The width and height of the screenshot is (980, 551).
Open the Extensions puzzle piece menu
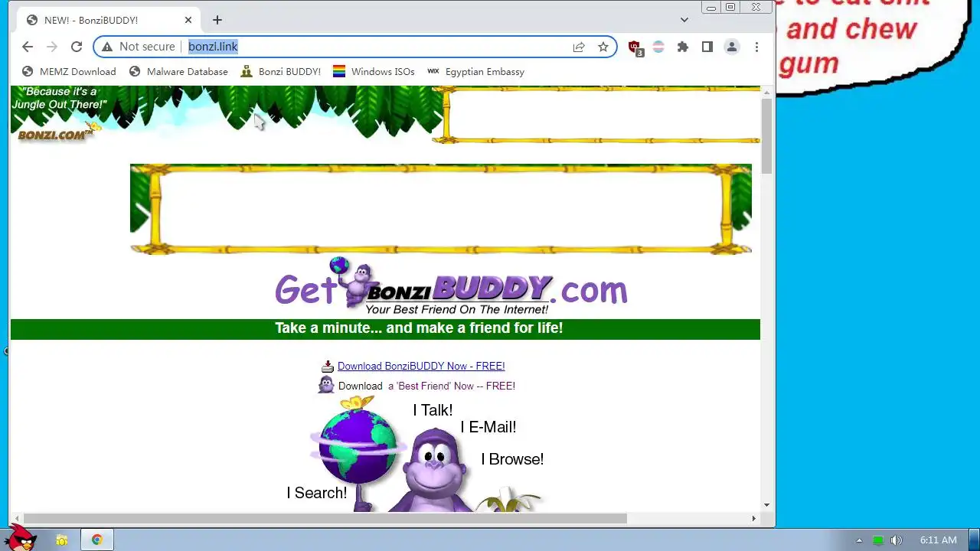683,47
